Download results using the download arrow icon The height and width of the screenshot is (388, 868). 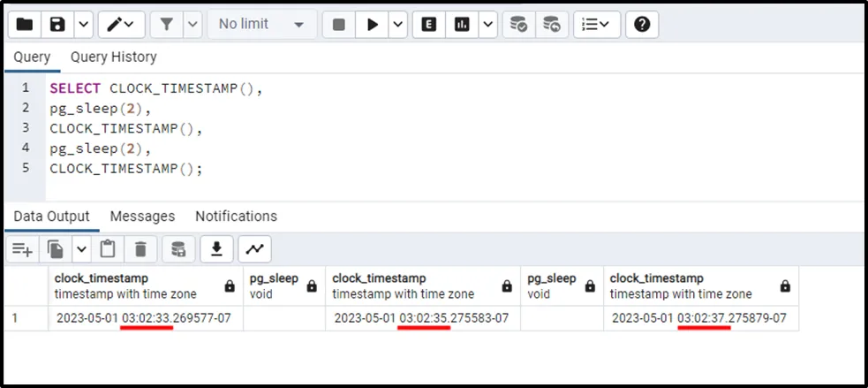[x=215, y=250]
